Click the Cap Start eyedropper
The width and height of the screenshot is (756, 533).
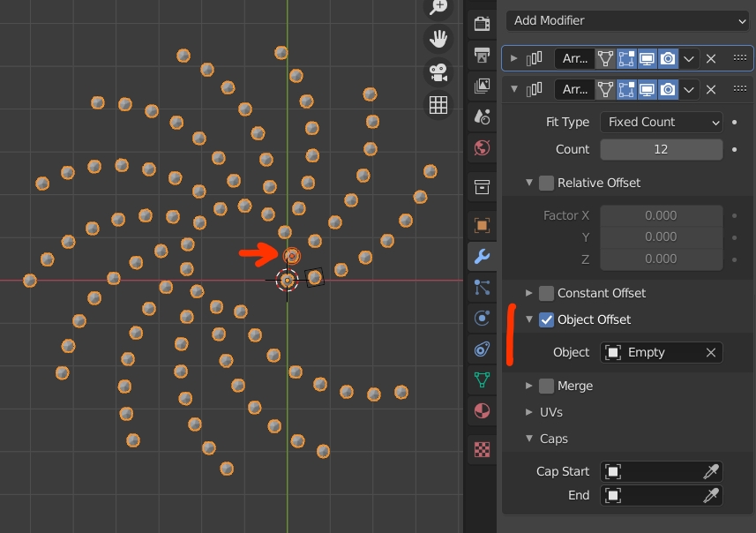(711, 471)
